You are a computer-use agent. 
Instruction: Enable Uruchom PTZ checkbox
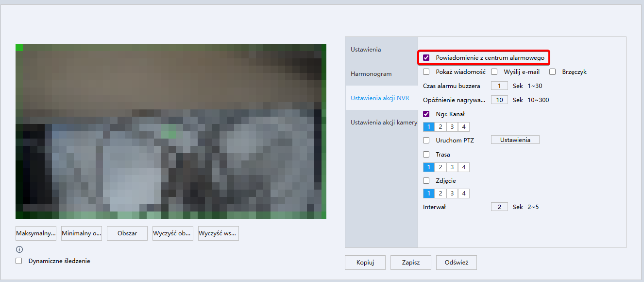(x=426, y=141)
